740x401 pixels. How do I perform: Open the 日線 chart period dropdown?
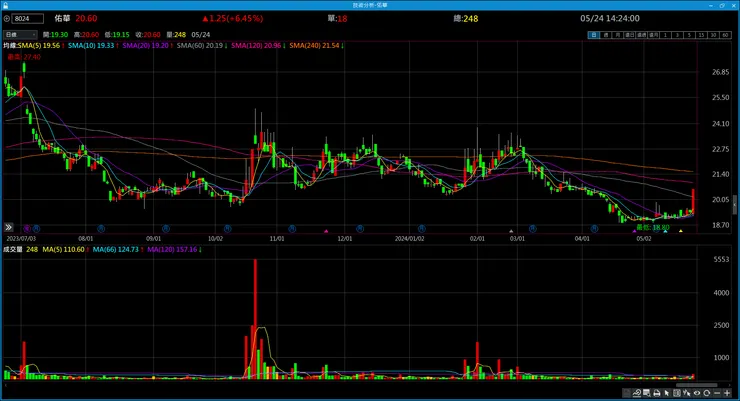(x=20, y=34)
